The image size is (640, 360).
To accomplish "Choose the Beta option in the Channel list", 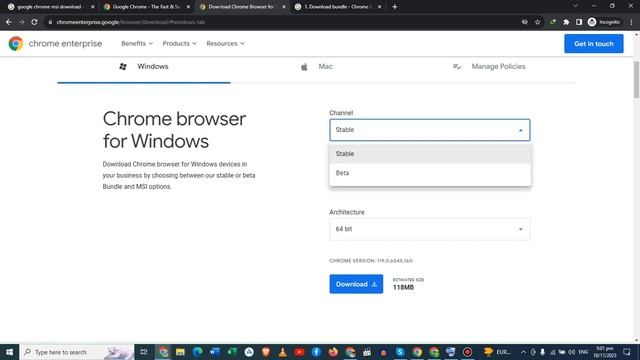I will (430, 173).
